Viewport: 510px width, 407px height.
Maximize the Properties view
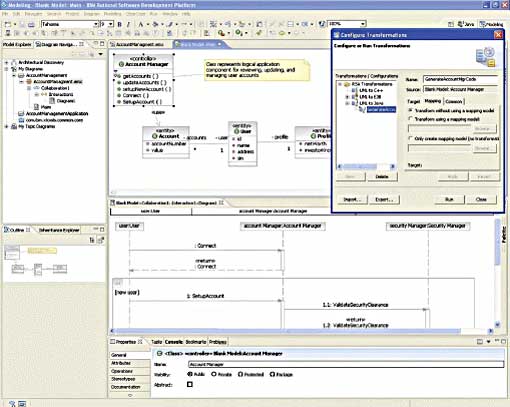504,341
